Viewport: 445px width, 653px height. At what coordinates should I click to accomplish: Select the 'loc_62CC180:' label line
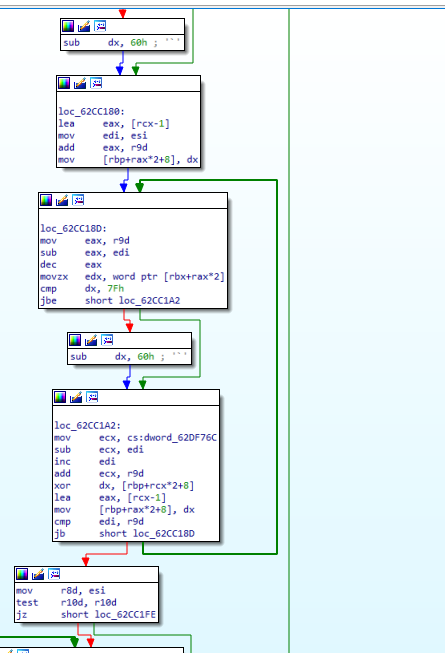pyautogui.click(x=92, y=112)
